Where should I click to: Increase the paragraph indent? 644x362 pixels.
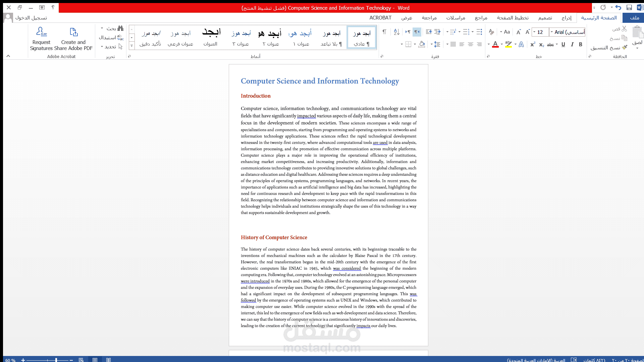tap(429, 32)
